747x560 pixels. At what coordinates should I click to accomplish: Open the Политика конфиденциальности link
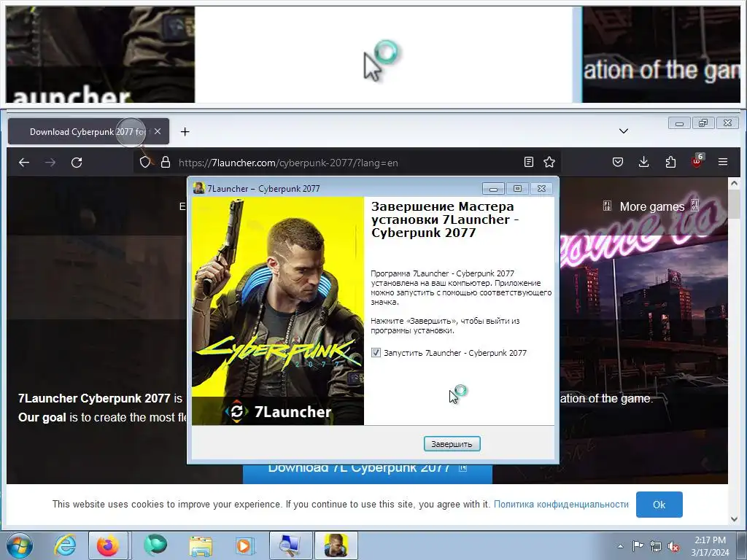click(561, 505)
